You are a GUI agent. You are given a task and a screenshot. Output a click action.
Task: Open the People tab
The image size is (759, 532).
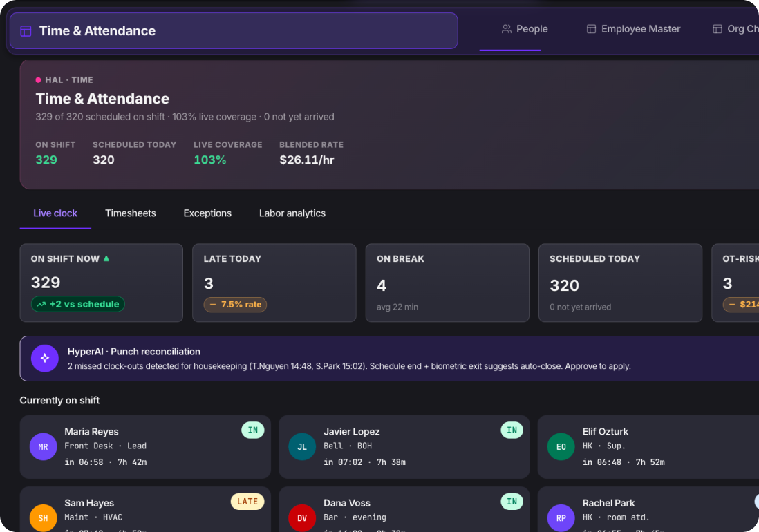point(524,29)
